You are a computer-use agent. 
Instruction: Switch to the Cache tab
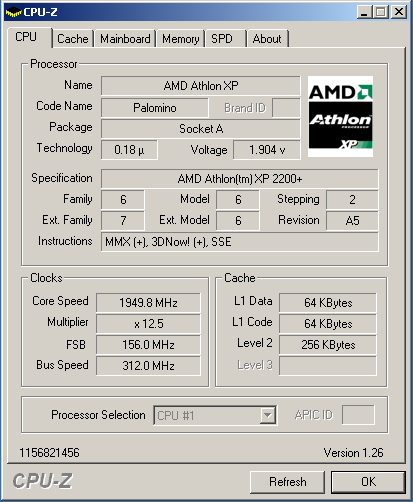(73, 39)
